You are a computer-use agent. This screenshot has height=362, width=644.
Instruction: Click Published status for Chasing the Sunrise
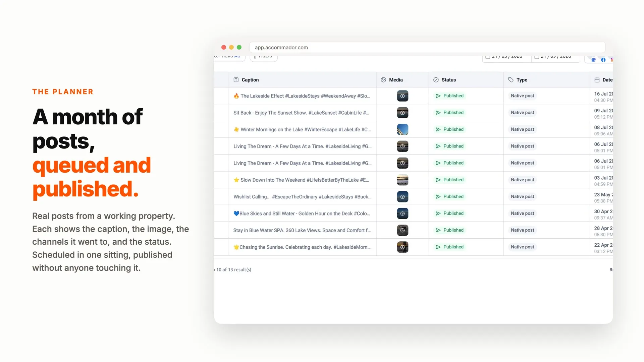tap(449, 247)
